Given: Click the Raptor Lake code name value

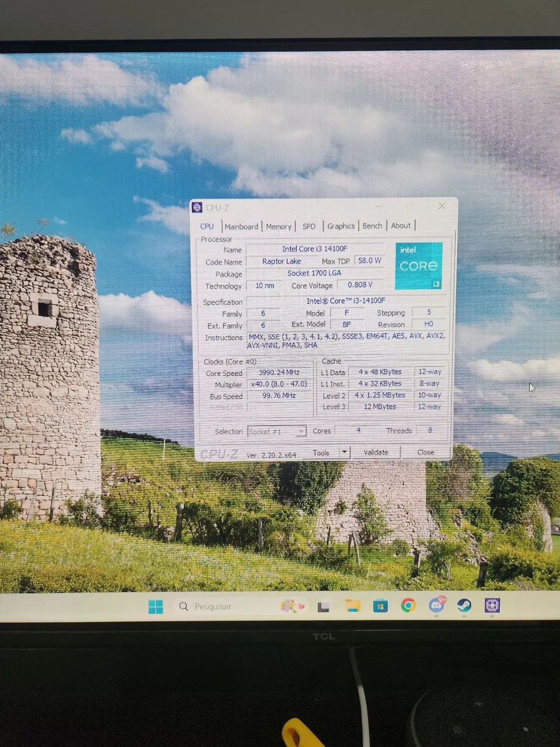Looking at the screenshot, I should (281, 261).
